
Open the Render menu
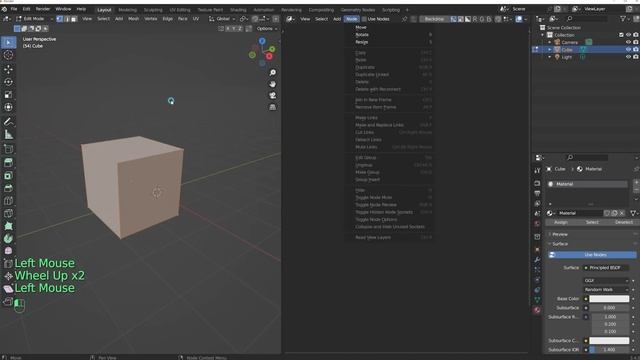[43, 9]
